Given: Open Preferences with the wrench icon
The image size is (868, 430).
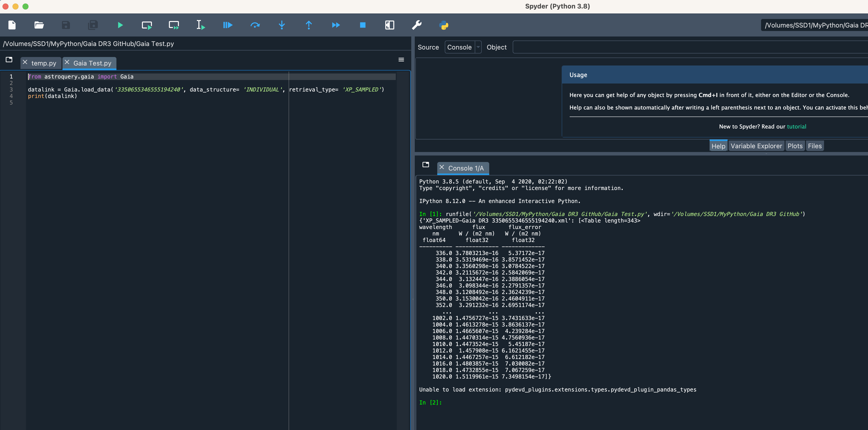Looking at the screenshot, I should (x=417, y=25).
